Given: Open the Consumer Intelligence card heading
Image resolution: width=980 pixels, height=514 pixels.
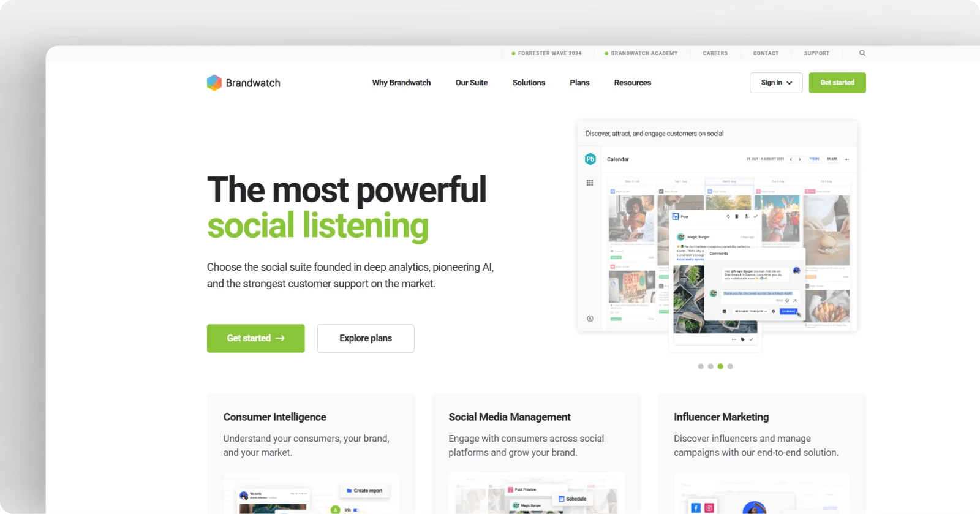Looking at the screenshot, I should tap(274, 417).
